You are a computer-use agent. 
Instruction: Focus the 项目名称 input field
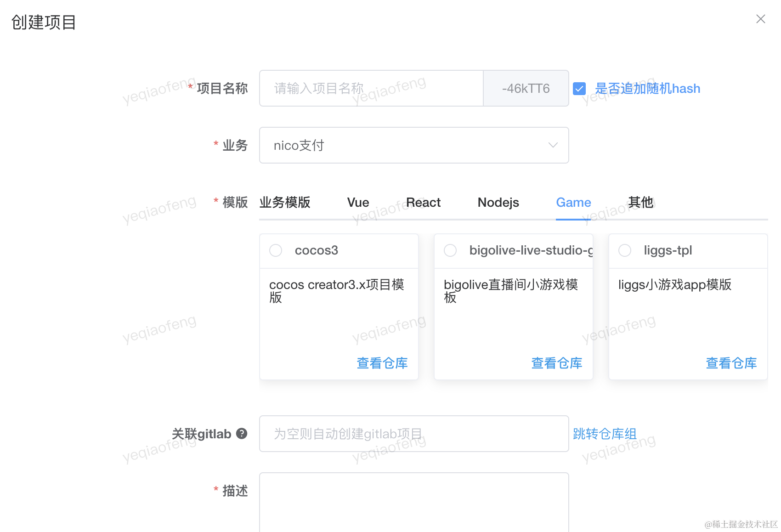click(x=371, y=88)
